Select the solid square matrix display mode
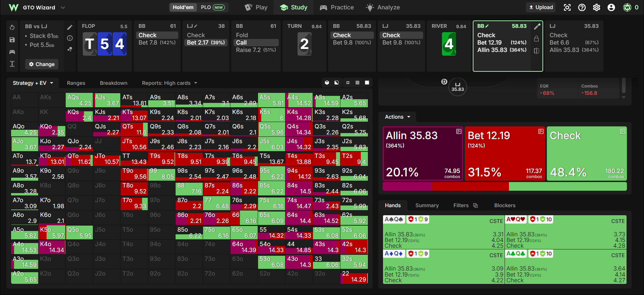The height and width of the screenshot is (295, 644). pos(367,82)
